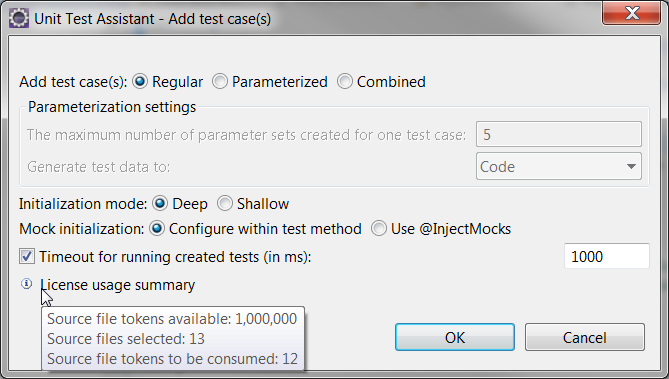This screenshot has width=669, height=379.
Task: Choose Parameterized test case type
Action: tap(220, 81)
